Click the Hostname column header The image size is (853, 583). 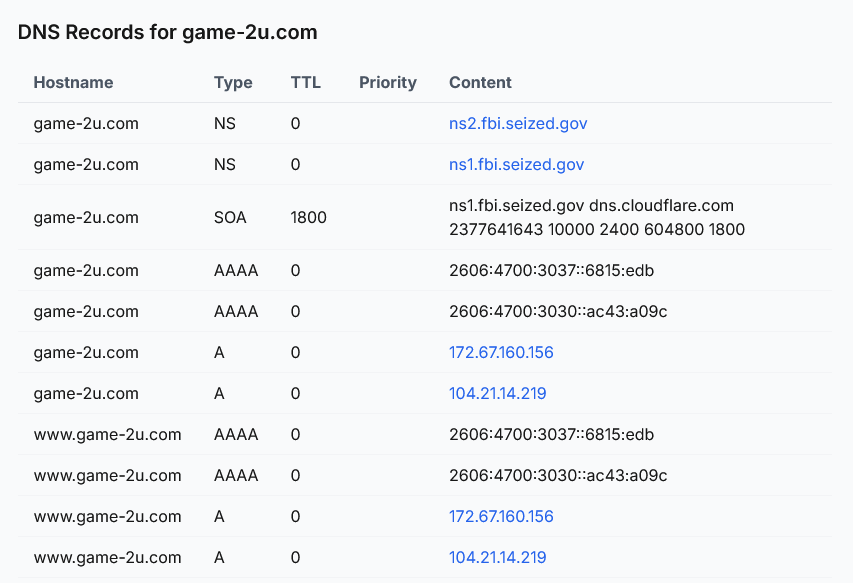[x=73, y=82]
